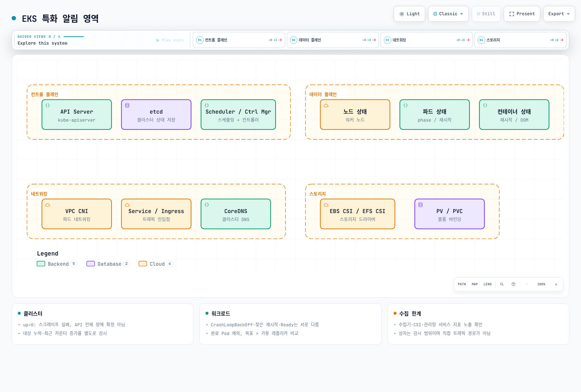Image resolution: width=581 pixels, height=392 pixels.
Task: Click the 컨테이너 상태 code icon
Action: tap(485, 105)
